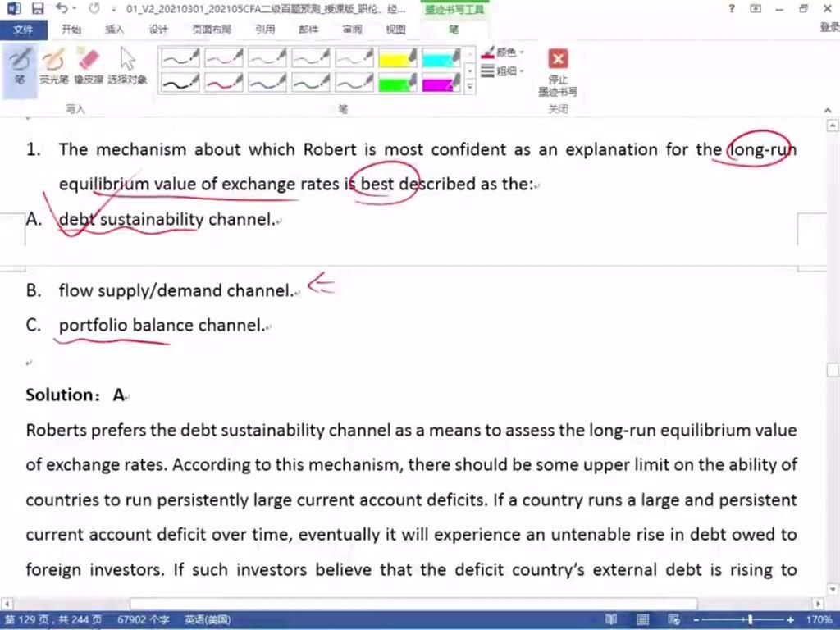Open the 引用 References tab

click(x=265, y=30)
